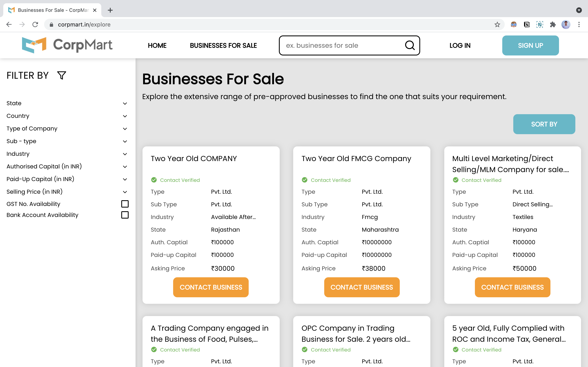Click the filter funnel icon
This screenshot has width=588, height=367.
pyautogui.click(x=61, y=75)
